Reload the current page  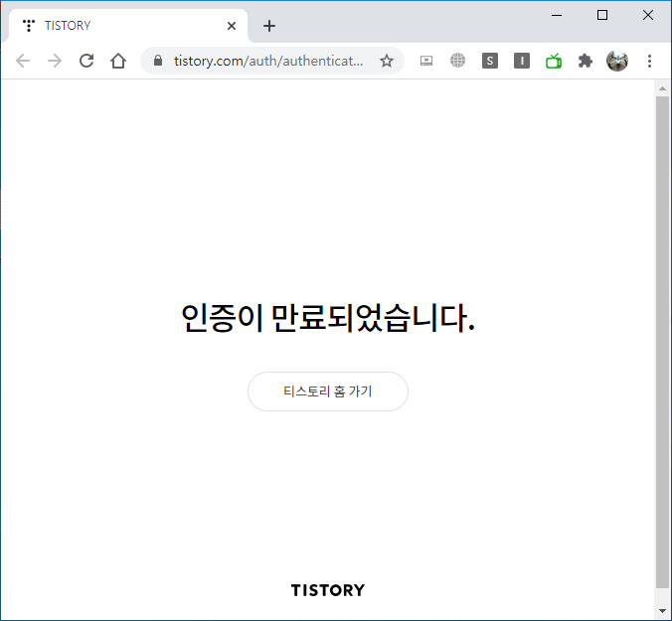[x=86, y=61]
